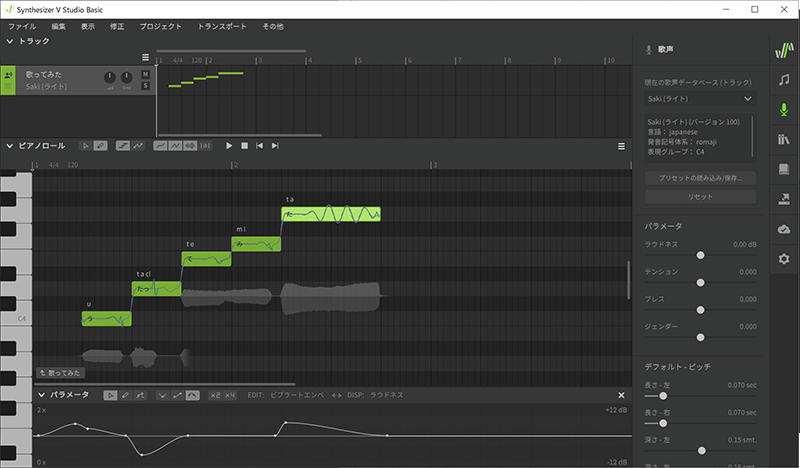Click the 深さ - 左 slider handle
The height and width of the screenshot is (468, 800).
click(x=702, y=451)
